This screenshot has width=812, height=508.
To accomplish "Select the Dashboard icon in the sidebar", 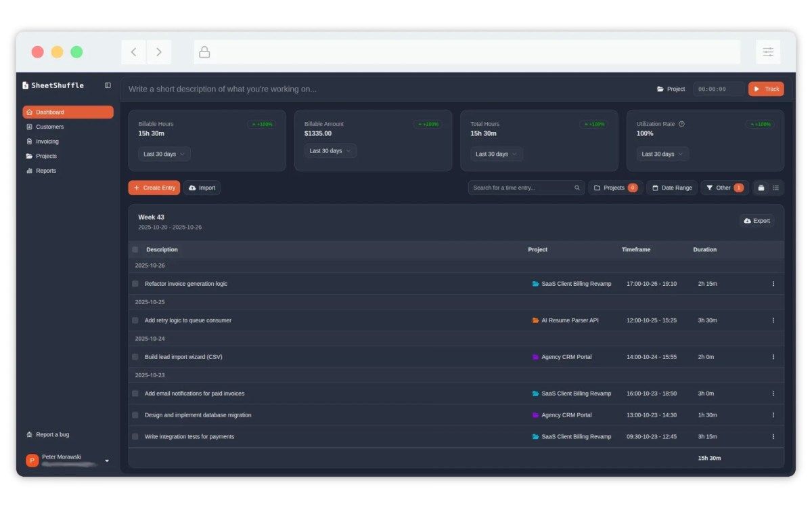I will (x=29, y=112).
